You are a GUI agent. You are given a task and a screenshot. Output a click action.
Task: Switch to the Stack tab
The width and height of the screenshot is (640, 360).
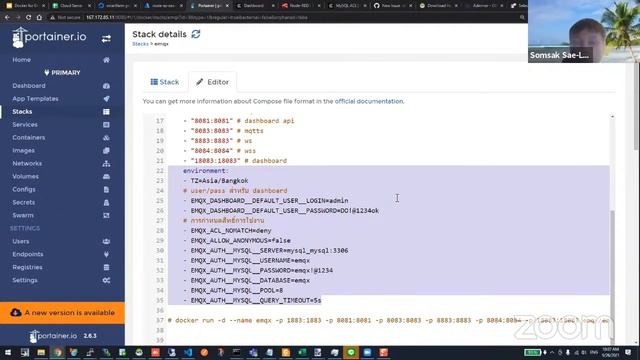(165, 82)
